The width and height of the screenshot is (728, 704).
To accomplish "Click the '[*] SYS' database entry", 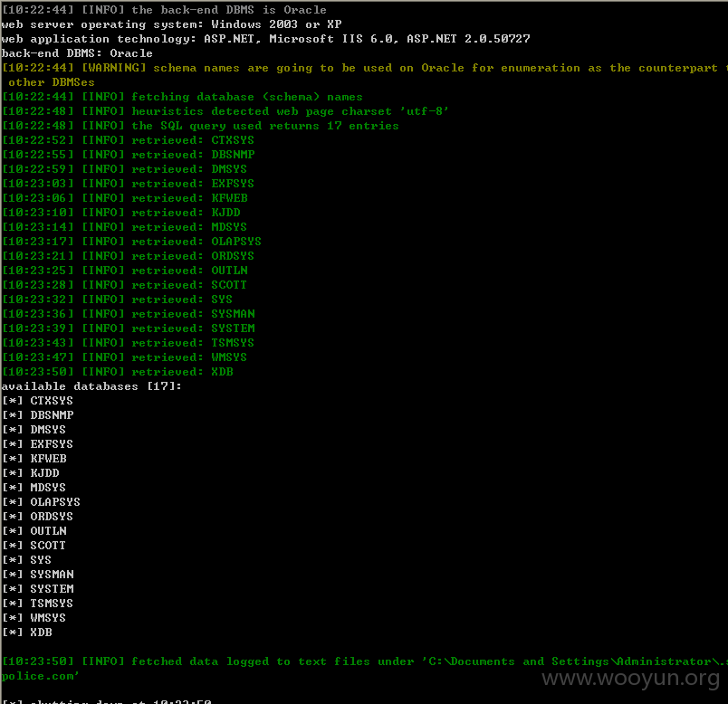I will pos(26,560).
